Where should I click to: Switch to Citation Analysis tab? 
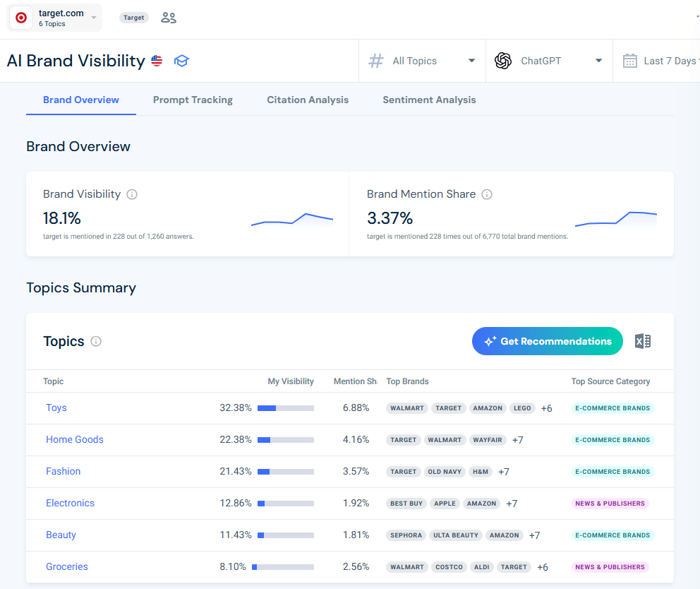click(x=308, y=100)
